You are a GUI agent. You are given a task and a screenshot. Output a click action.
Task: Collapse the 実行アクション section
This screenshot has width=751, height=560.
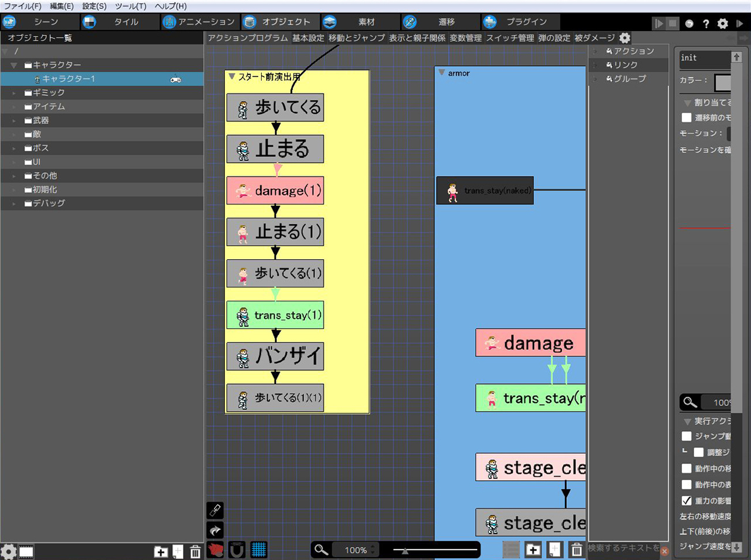[x=687, y=421]
